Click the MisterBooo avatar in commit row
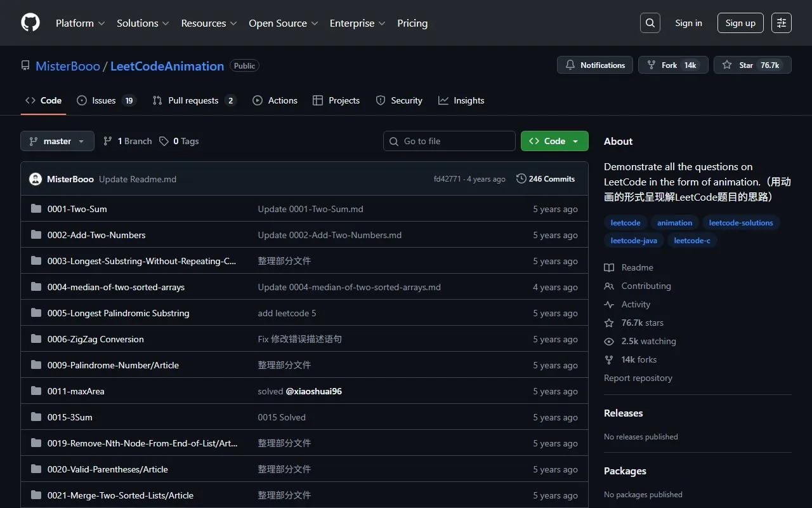The image size is (812, 508). 36,179
